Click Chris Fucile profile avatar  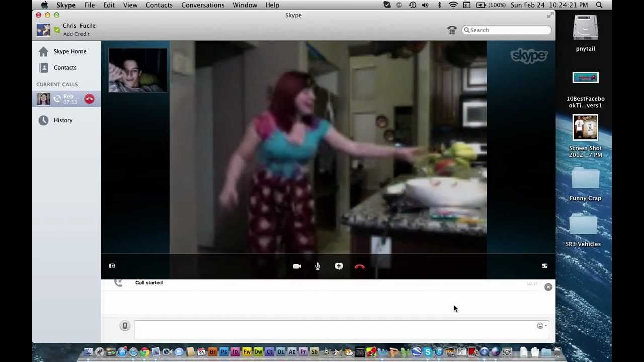pyautogui.click(x=43, y=29)
